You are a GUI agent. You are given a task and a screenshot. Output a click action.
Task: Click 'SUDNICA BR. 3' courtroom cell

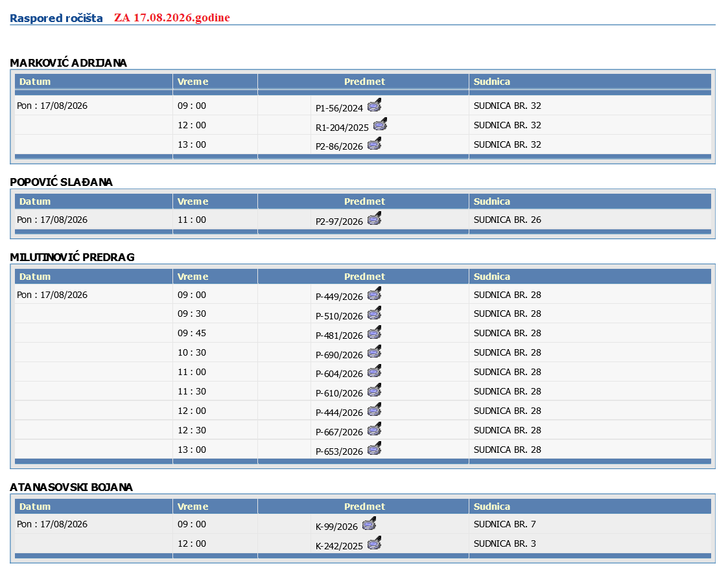coord(505,543)
